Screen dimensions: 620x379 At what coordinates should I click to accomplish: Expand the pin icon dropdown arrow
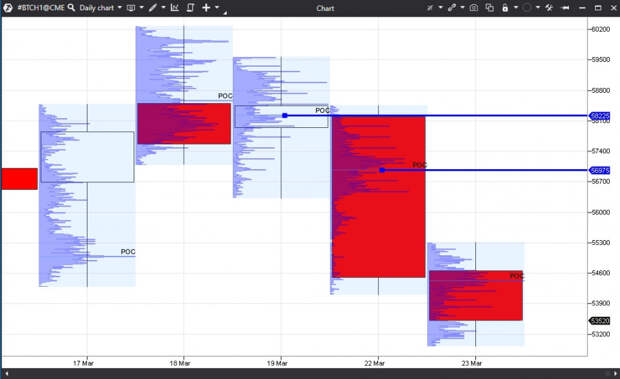point(440,8)
